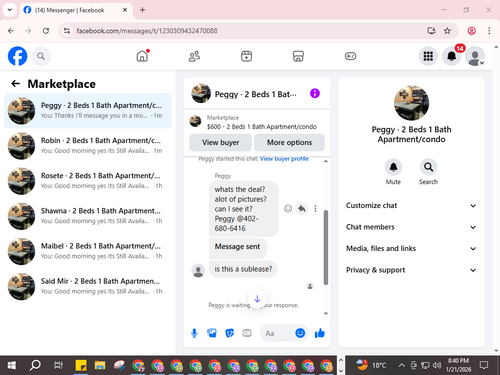
Task: Open conversation information purple icon
Action: click(x=315, y=93)
